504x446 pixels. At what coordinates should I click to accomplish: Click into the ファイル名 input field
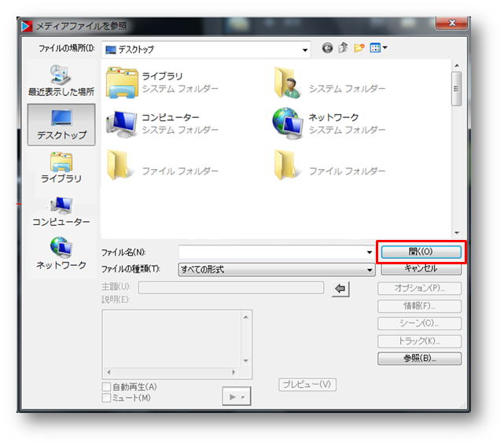pos(272,252)
